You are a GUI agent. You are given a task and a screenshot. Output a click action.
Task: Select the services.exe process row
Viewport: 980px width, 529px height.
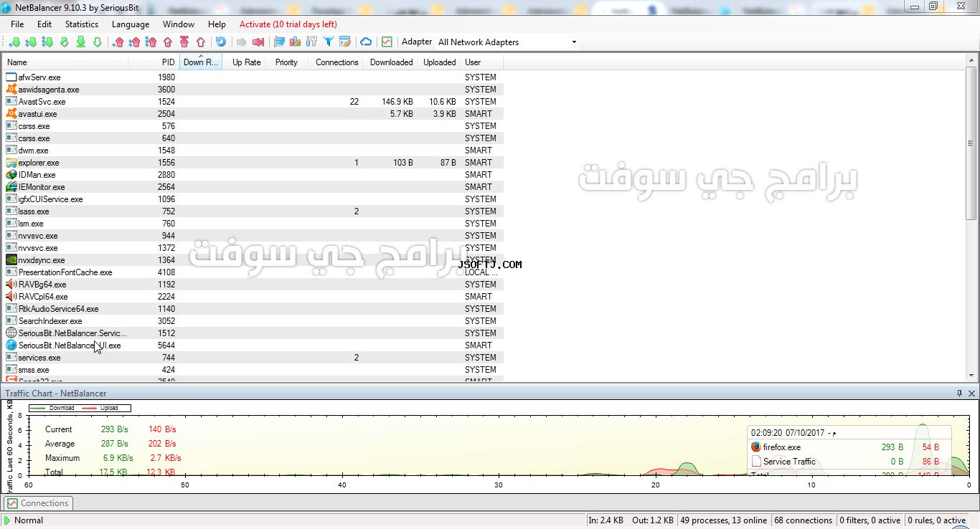pos(253,358)
